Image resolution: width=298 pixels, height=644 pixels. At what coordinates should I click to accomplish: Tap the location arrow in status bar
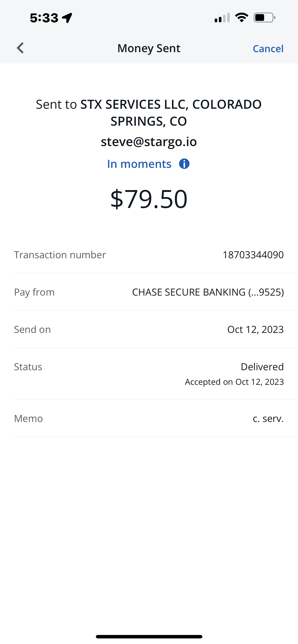[x=67, y=18]
